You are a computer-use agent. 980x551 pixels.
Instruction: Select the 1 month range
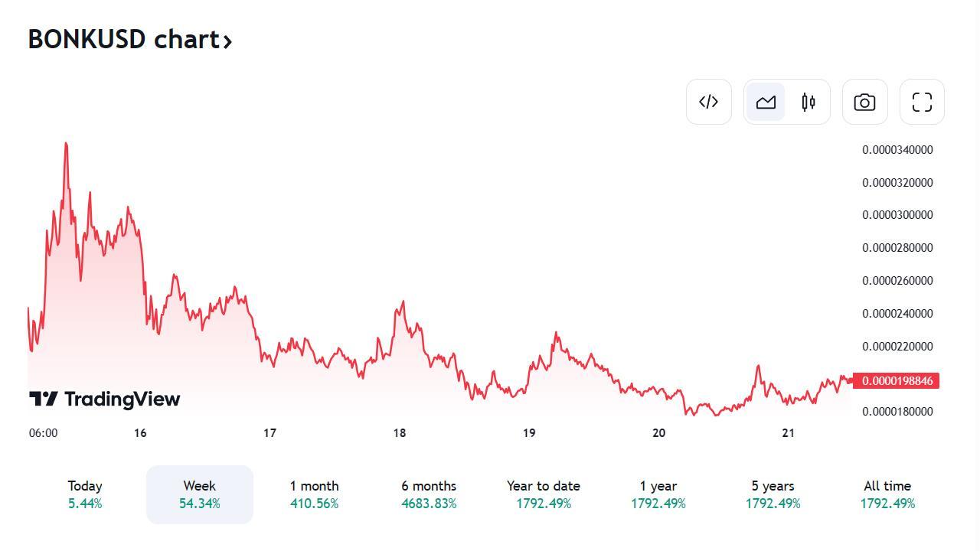[x=314, y=494]
